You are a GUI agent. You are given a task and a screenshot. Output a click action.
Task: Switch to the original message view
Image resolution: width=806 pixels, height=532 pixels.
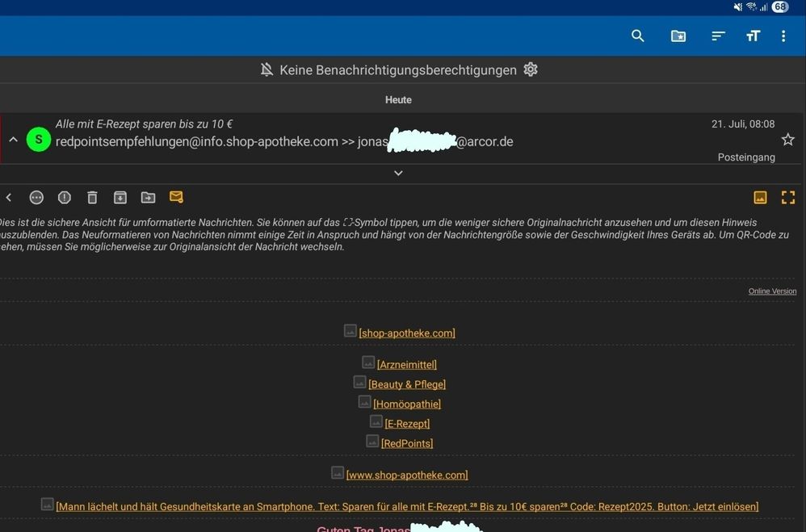pos(787,197)
